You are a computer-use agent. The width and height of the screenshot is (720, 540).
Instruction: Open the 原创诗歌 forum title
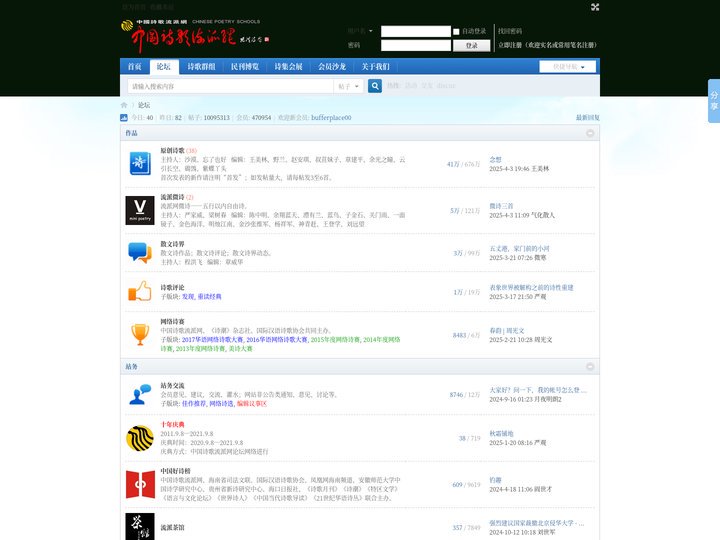coord(172,150)
